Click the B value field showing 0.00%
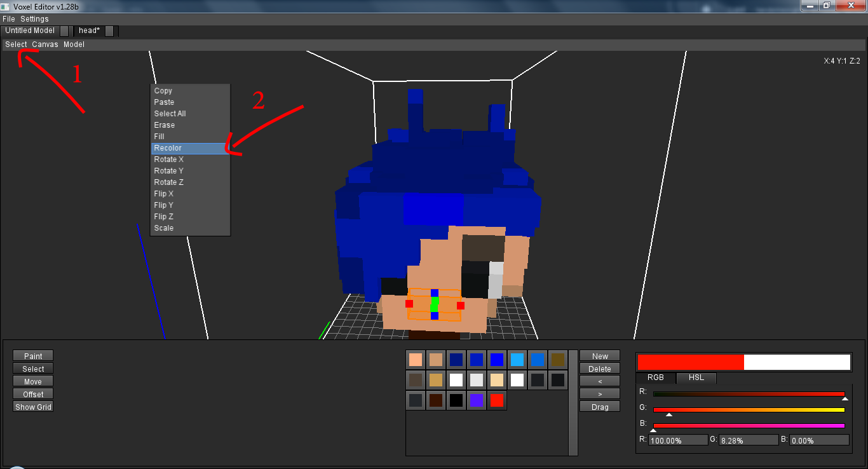Image resolution: width=868 pixels, height=469 pixels. coord(819,440)
